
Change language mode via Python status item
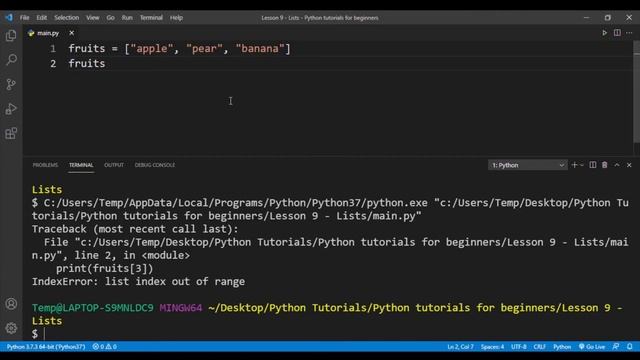point(562,347)
